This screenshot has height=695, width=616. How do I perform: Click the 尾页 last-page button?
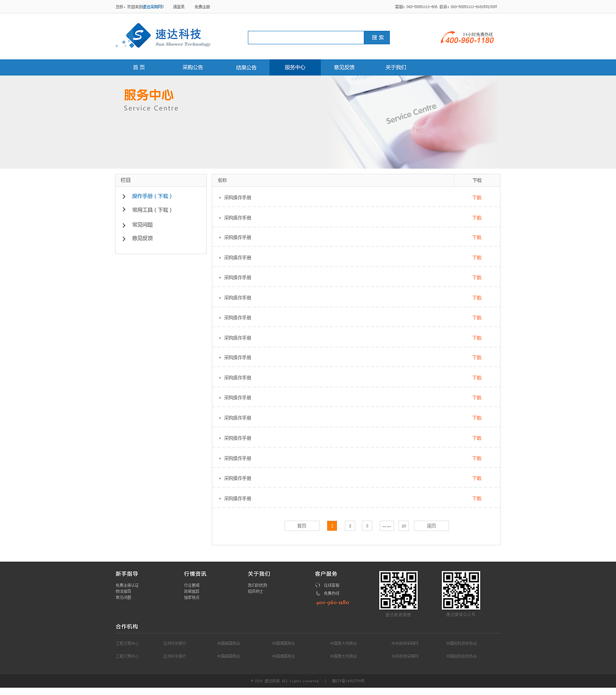(431, 525)
